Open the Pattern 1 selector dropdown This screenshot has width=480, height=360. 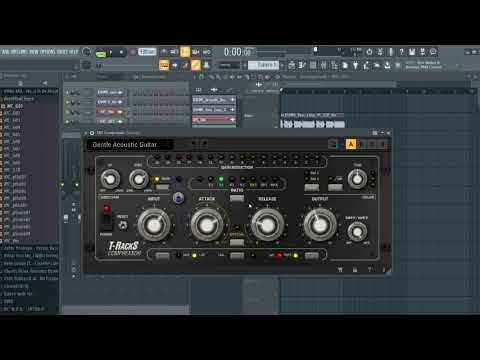(263, 65)
